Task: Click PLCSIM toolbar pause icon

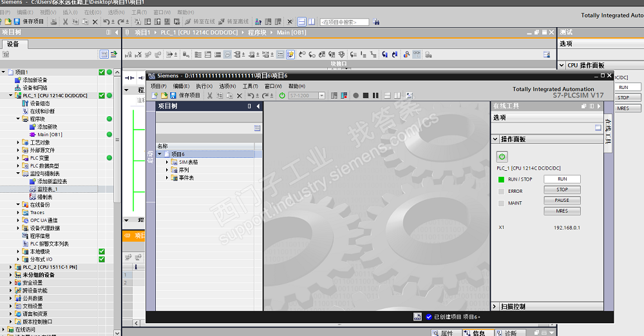Action: click(375, 95)
